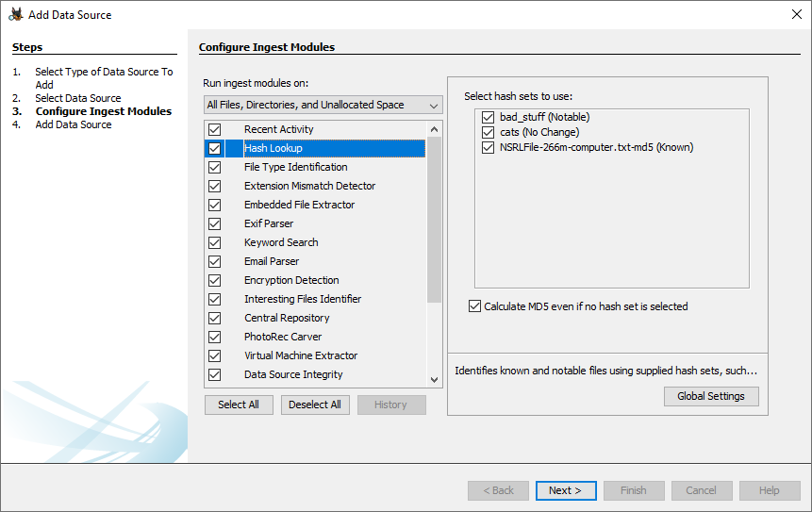Uncheck the bad_stuff (Notable) hash set
This screenshot has width=812, height=512.
[488, 117]
